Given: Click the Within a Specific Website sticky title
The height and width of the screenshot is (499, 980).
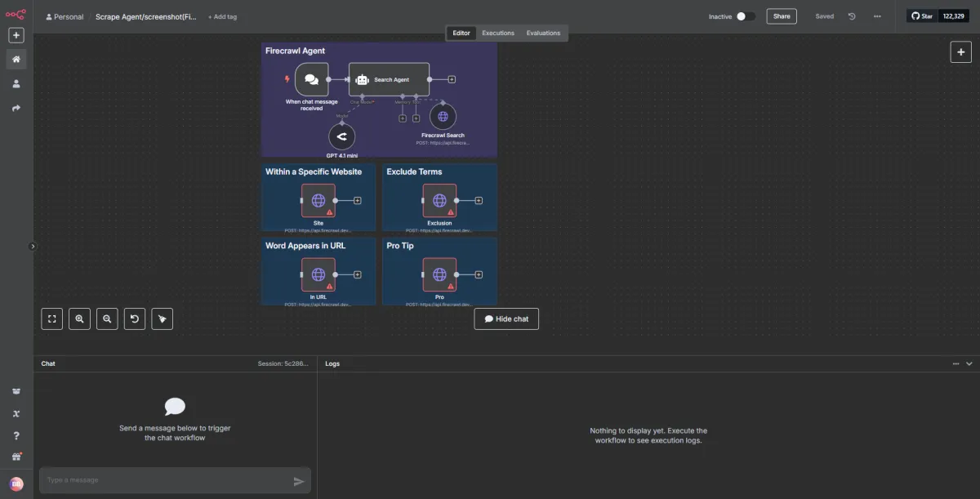Looking at the screenshot, I should (x=314, y=172).
